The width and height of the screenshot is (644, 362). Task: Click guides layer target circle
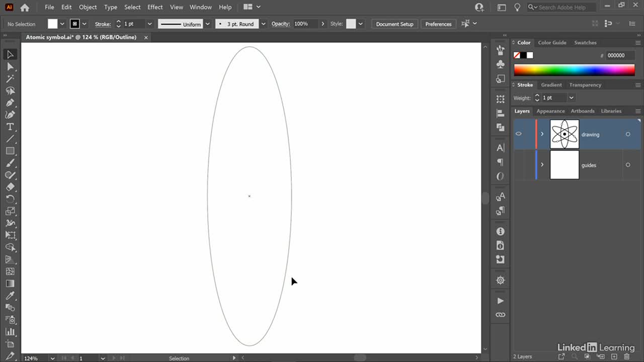(628, 165)
